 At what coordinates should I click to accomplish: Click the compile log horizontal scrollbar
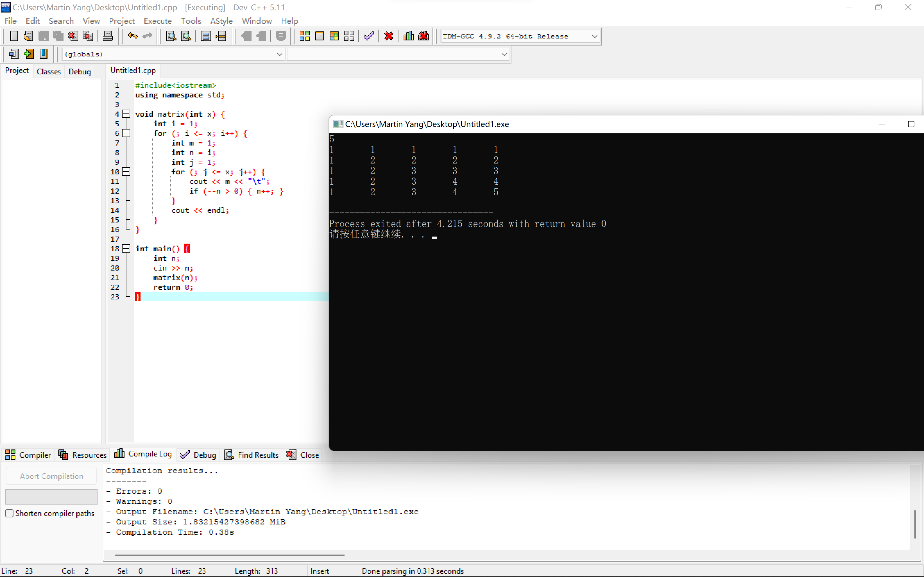[229, 555]
